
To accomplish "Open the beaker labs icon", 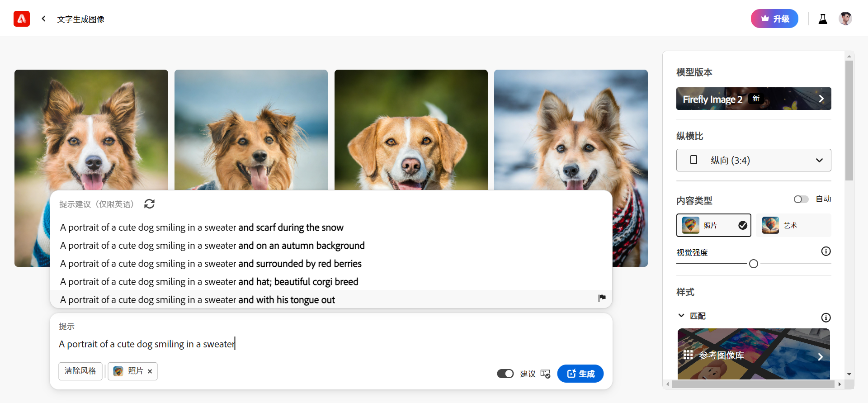I will click(823, 19).
